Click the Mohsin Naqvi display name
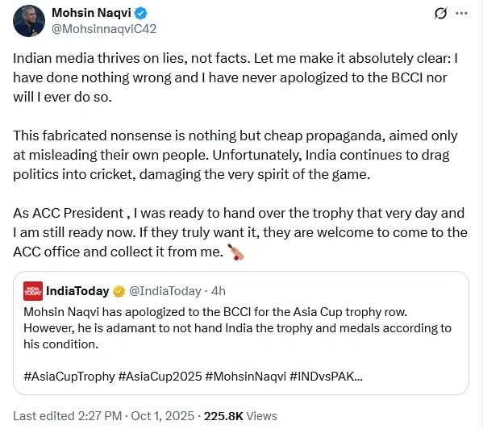The height and width of the screenshot is (429, 504). [89, 13]
